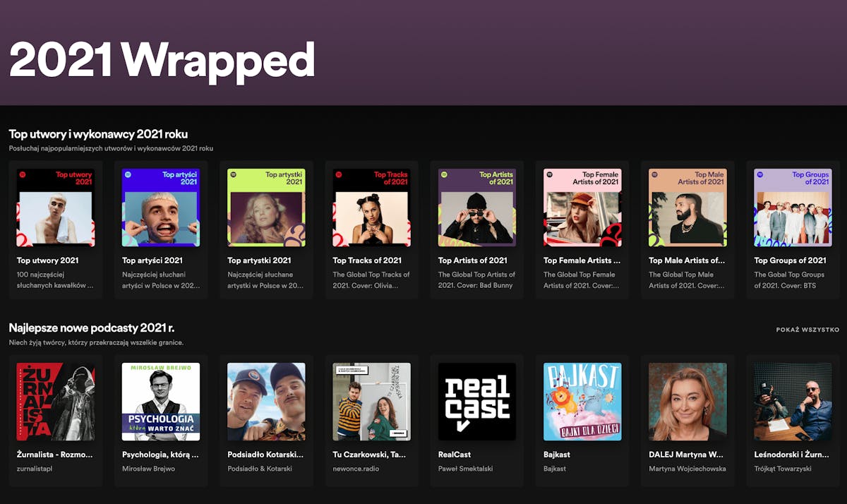This screenshot has width=847, height=504.
Task: Click the DALEJ Martyna Wojciechowska cover art
Action: click(687, 401)
